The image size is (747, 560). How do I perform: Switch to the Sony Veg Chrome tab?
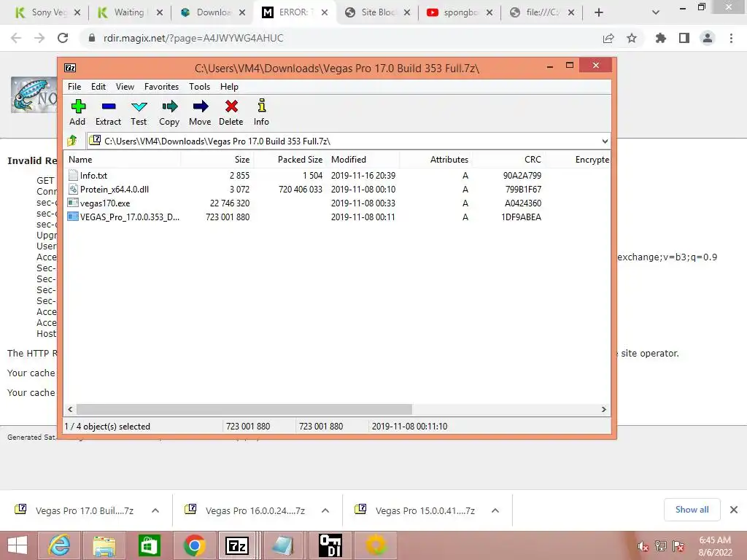pyautogui.click(x=47, y=12)
